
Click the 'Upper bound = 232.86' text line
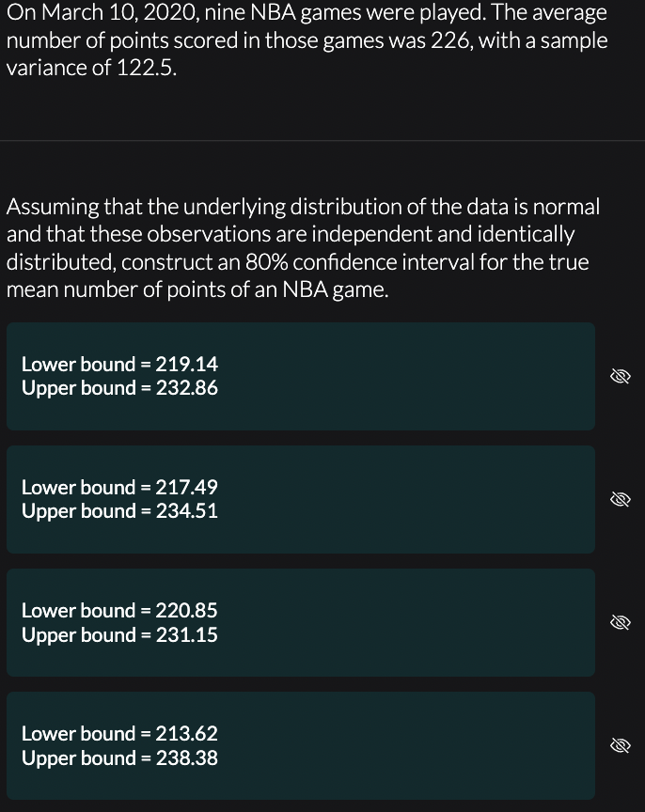tap(119, 388)
